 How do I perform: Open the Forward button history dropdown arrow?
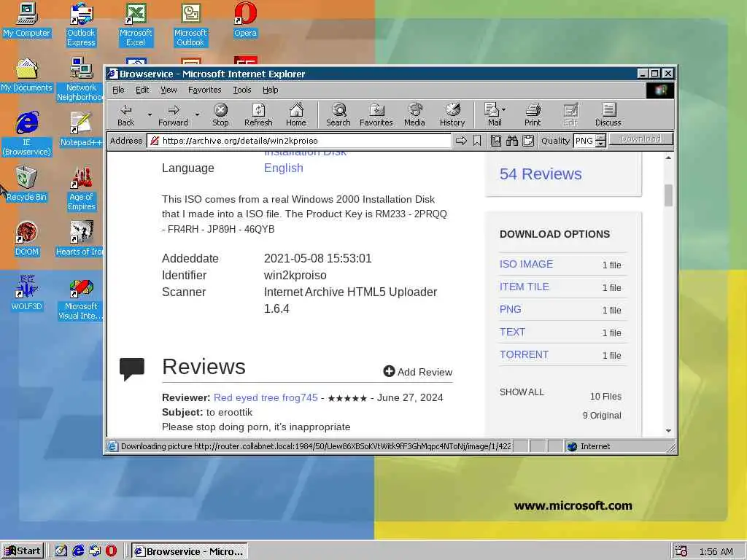tap(197, 114)
